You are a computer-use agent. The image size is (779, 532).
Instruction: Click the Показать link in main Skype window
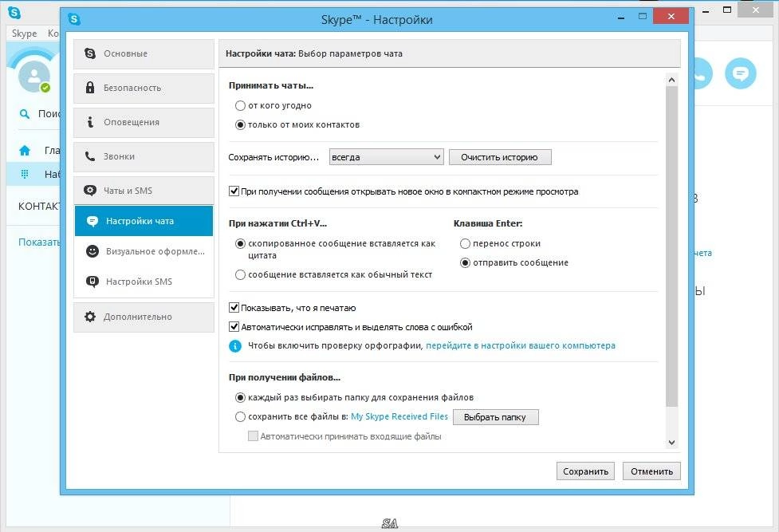point(39,242)
